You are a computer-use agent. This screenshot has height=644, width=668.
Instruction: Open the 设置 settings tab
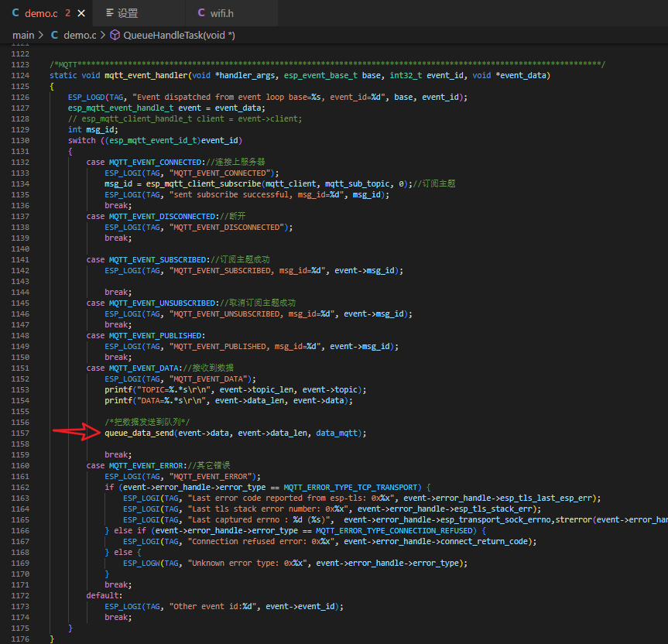pos(128,13)
